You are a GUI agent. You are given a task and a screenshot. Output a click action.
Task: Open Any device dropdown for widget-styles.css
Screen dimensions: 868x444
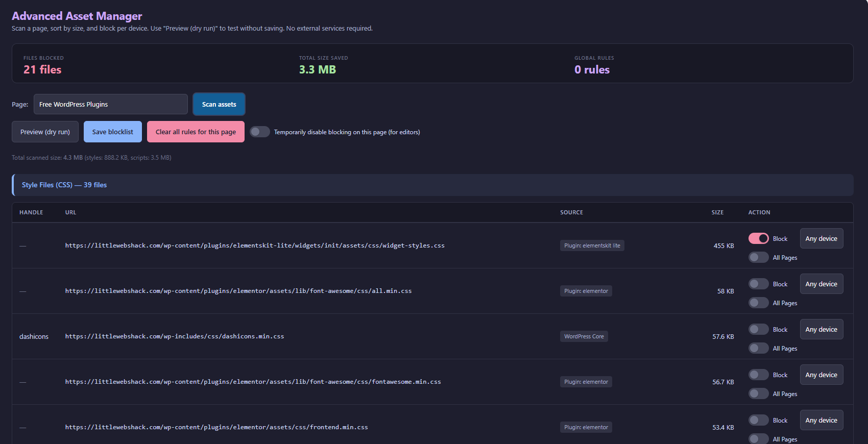coord(821,238)
